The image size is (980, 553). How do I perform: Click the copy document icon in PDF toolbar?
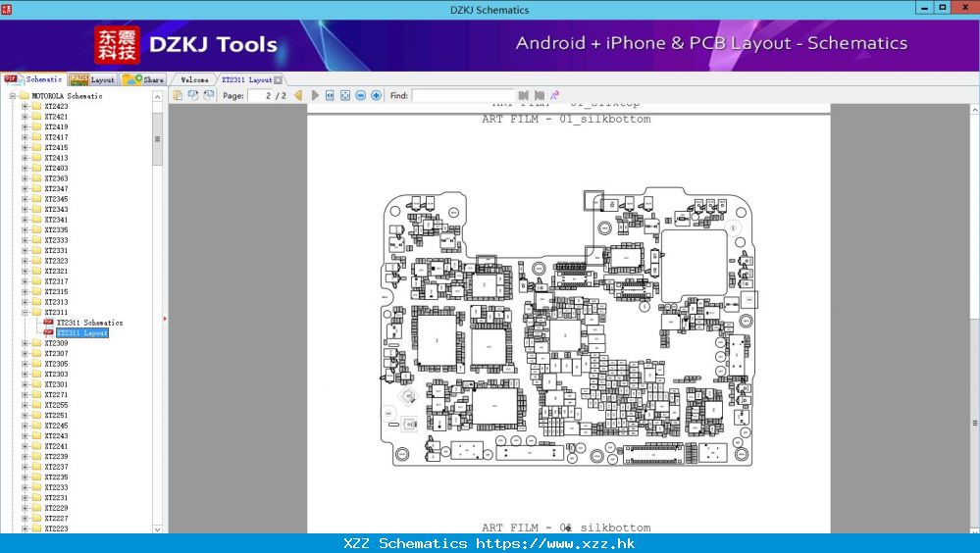tap(179, 96)
